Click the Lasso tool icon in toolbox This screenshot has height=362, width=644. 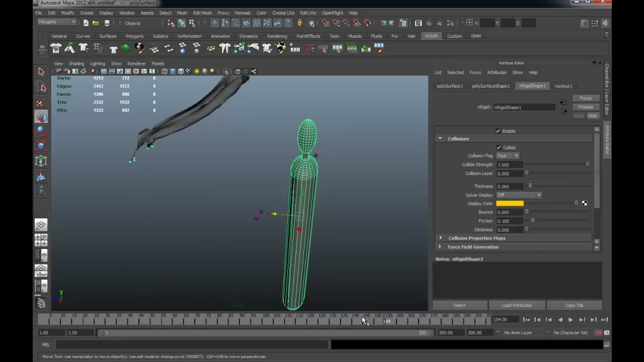[x=41, y=87]
